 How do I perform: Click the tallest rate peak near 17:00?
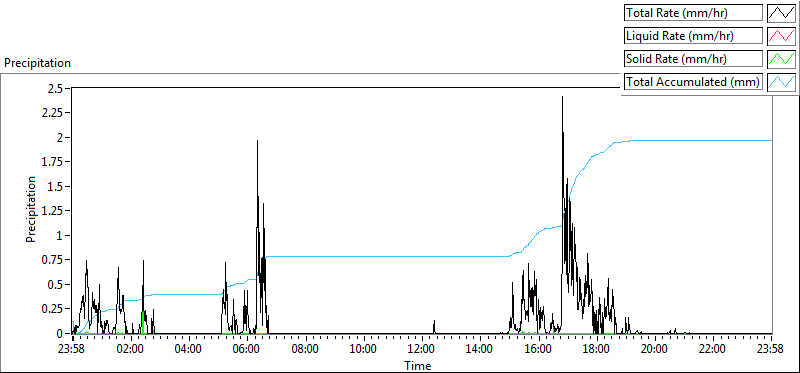(562, 97)
